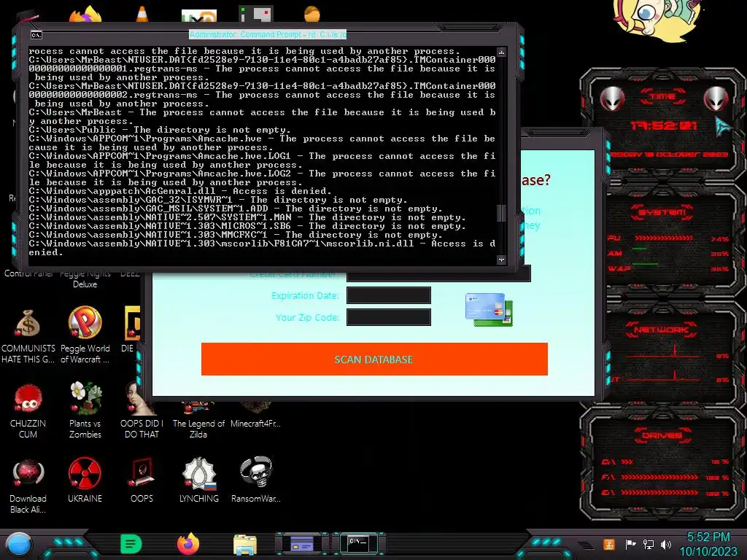
Task: Click the credit cards image in the dialog
Action: 489,309
